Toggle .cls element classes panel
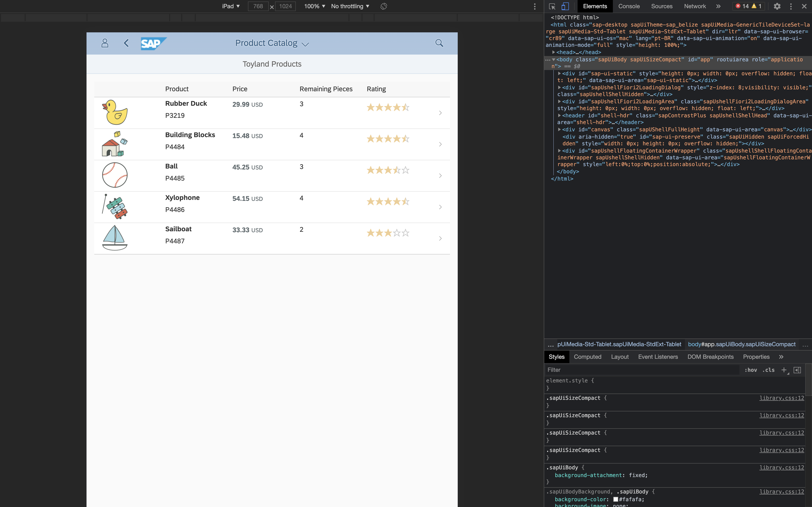 pos(768,370)
